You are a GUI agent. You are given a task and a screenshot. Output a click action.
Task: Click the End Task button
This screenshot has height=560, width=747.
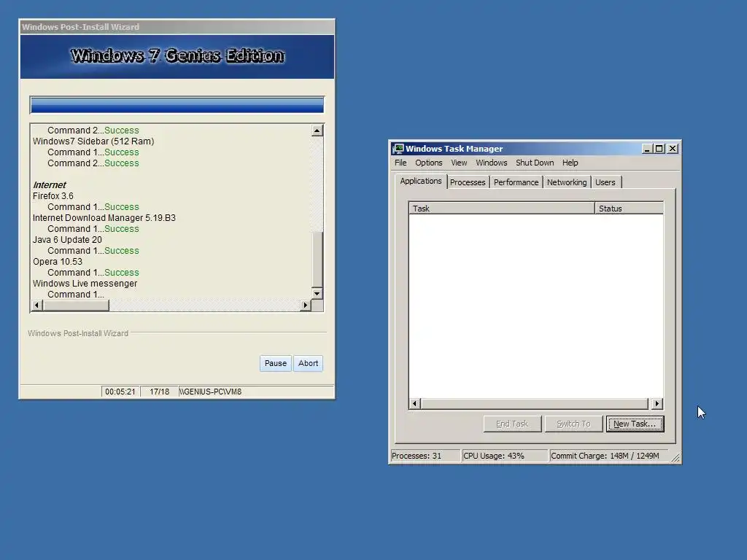coord(512,424)
